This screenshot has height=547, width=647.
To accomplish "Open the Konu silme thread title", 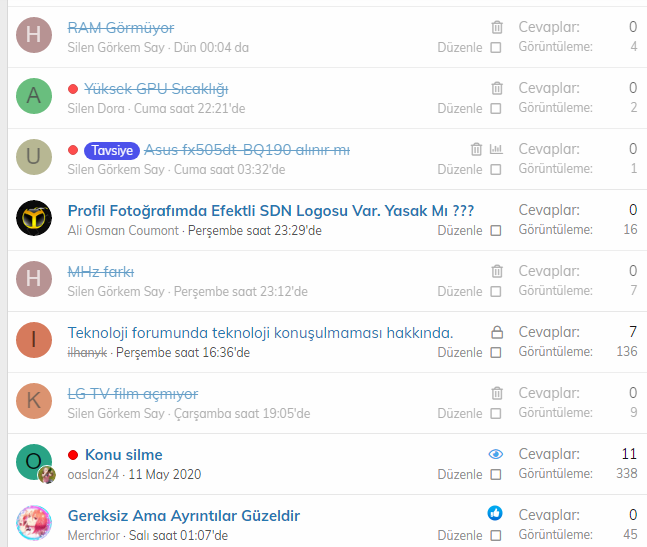I will pyautogui.click(x=124, y=455).
